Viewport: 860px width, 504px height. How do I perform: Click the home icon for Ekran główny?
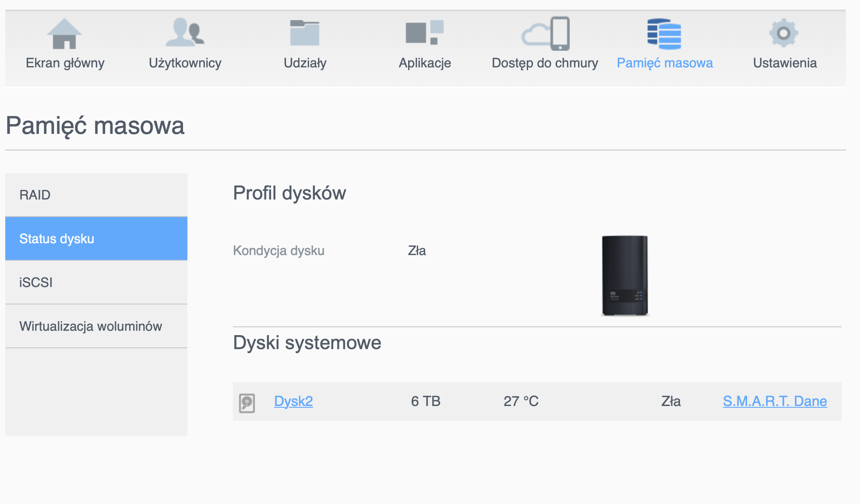click(x=64, y=34)
